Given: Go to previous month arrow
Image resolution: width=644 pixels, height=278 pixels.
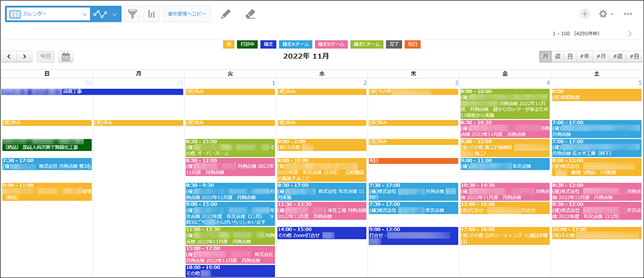Looking at the screenshot, I should [10, 56].
